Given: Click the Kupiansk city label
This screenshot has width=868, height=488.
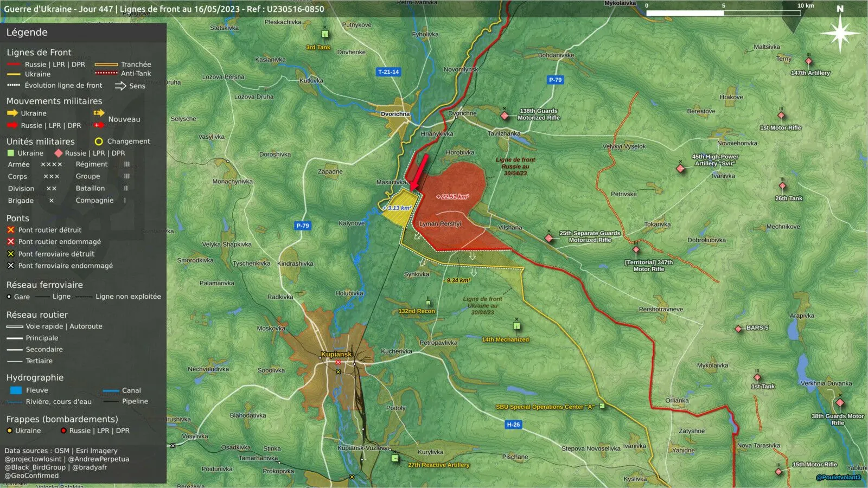Looking at the screenshot, I should [x=336, y=354].
